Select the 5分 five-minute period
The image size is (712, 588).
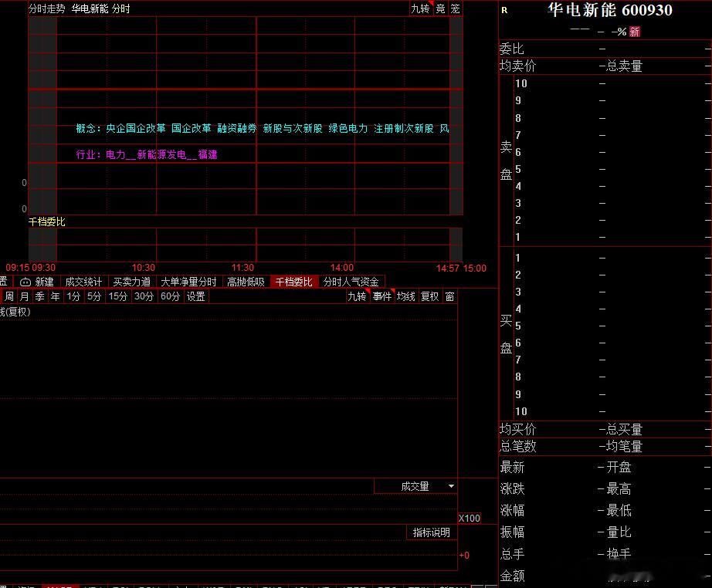coord(94,296)
